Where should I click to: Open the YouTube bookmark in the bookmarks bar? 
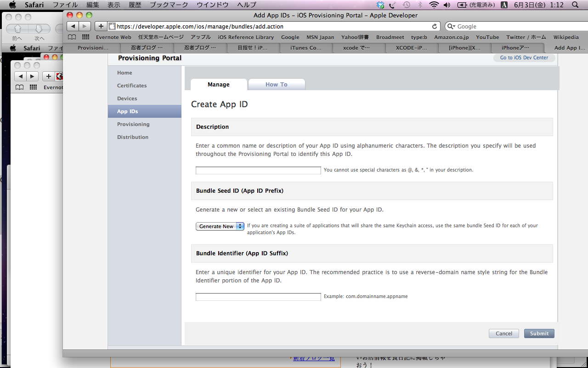click(x=487, y=37)
